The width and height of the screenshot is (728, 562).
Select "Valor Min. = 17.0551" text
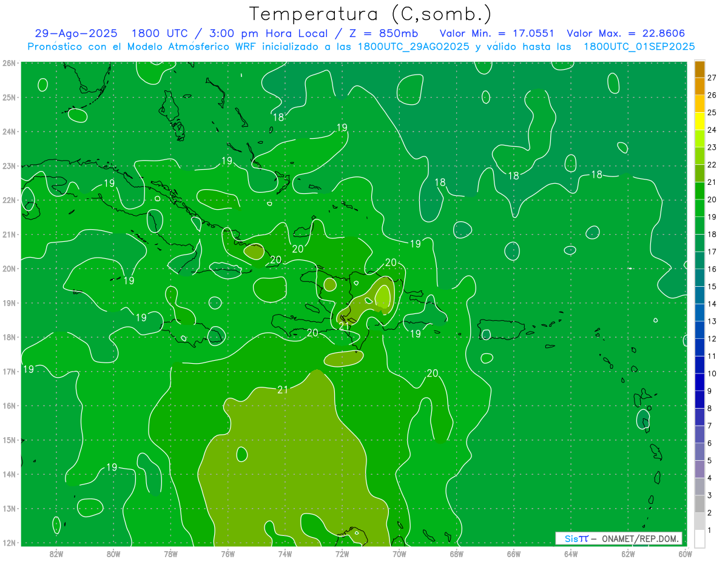pos(497,33)
